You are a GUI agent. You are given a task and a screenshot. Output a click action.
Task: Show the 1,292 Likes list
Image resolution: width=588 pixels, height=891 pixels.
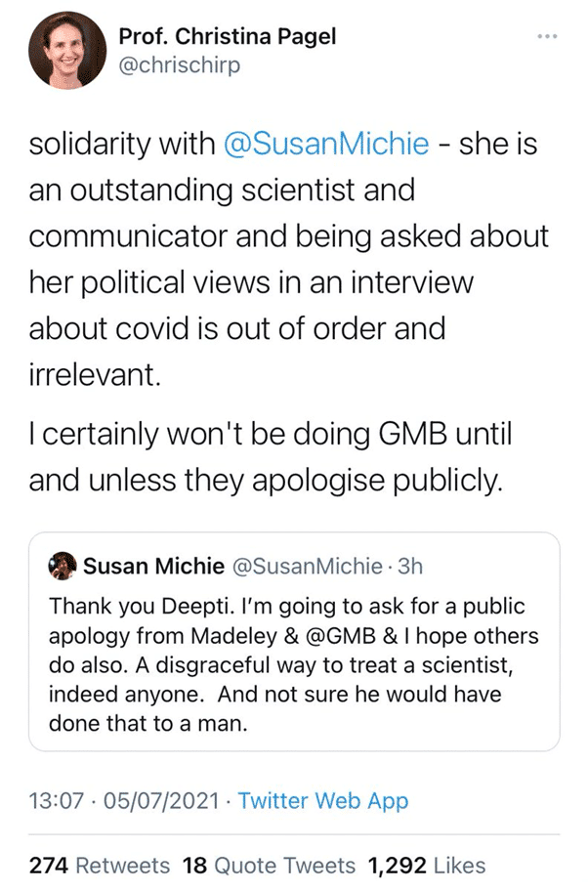coord(426,865)
